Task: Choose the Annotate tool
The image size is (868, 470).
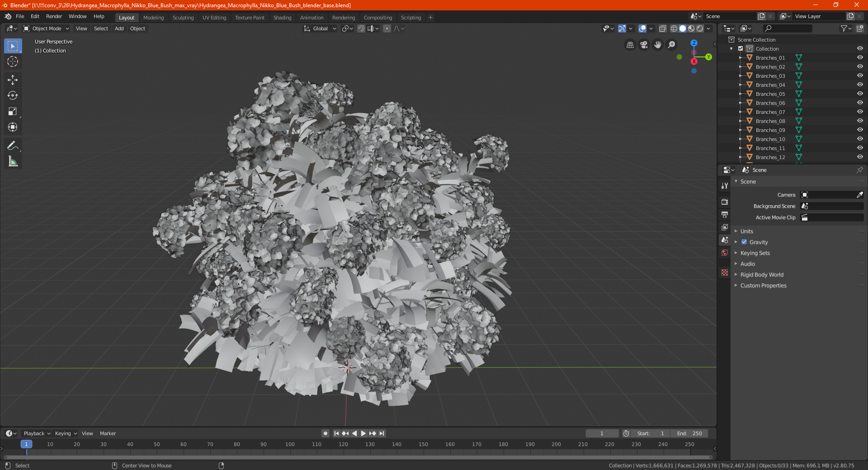Action: pos(13,146)
